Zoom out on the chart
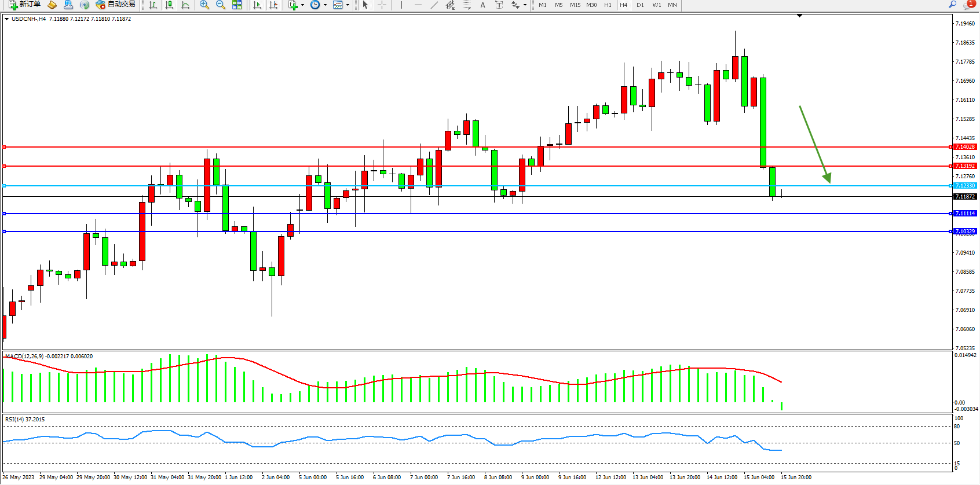Viewport: 980px width, 485px height. [x=221, y=5]
